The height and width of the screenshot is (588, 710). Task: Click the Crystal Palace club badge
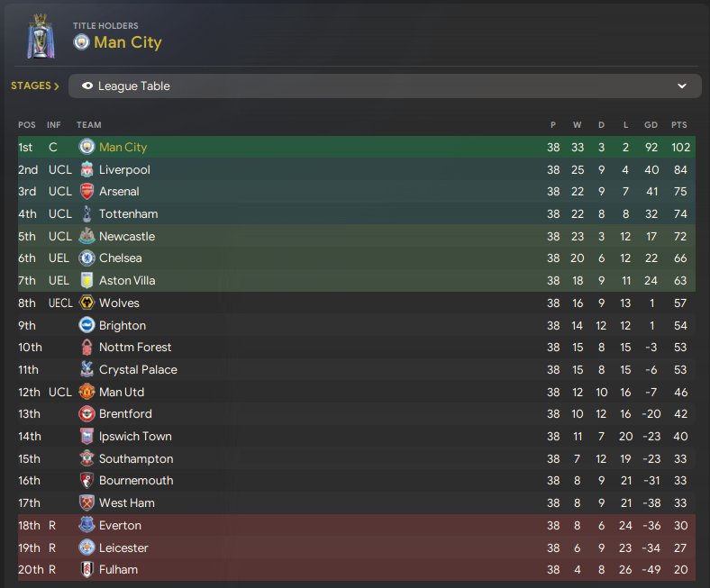pos(86,369)
